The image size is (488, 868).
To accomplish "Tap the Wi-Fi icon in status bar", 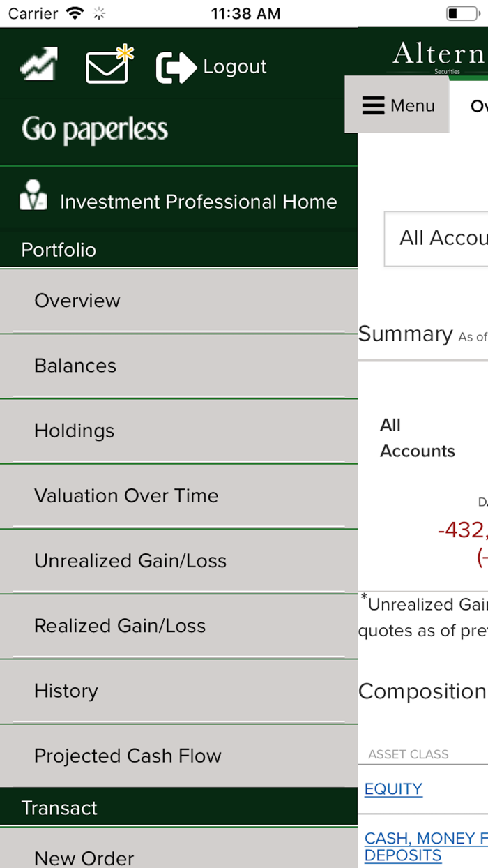I will pyautogui.click(x=75, y=13).
